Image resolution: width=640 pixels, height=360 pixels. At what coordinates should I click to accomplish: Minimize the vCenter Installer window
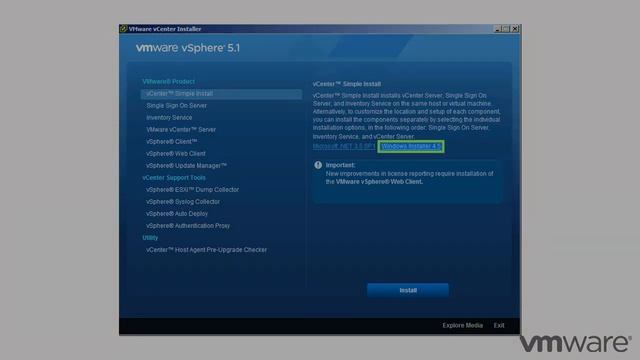coord(498,29)
